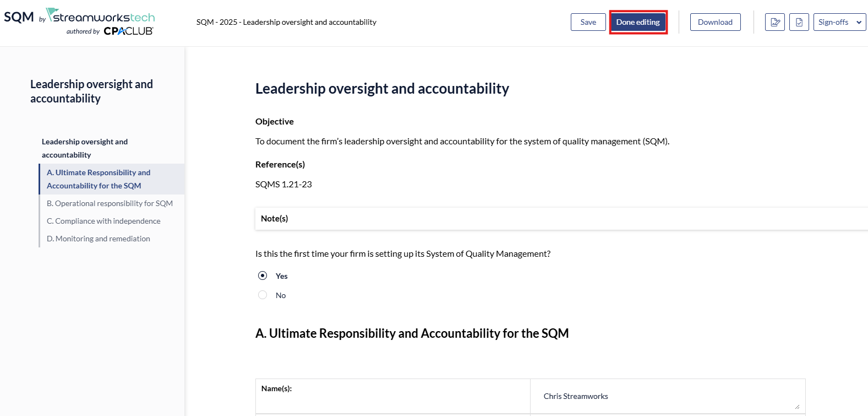Click the document checkmark review icon
The height and width of the screenshot is (416, 868).
[799, 22]
